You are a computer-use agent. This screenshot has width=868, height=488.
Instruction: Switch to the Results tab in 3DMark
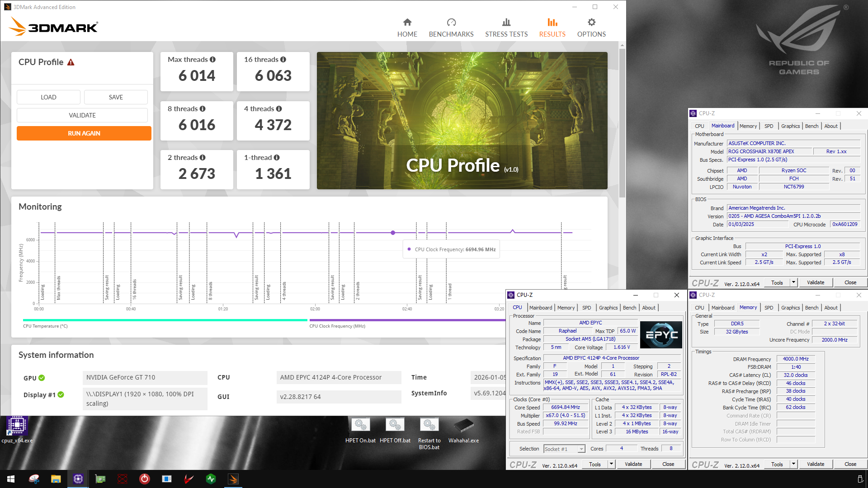[x=552, y=28]
